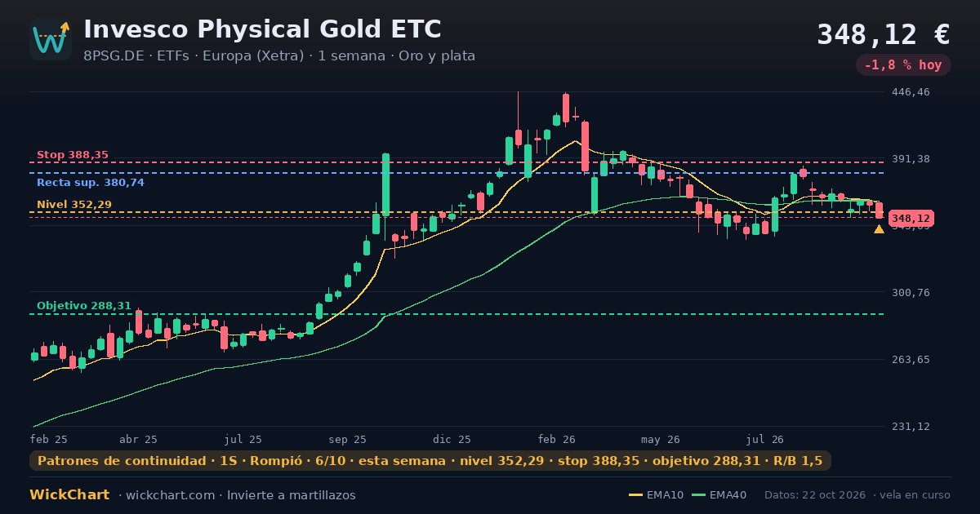Click the Datos: 22 oct 2026 text

(x=814, y=495)
